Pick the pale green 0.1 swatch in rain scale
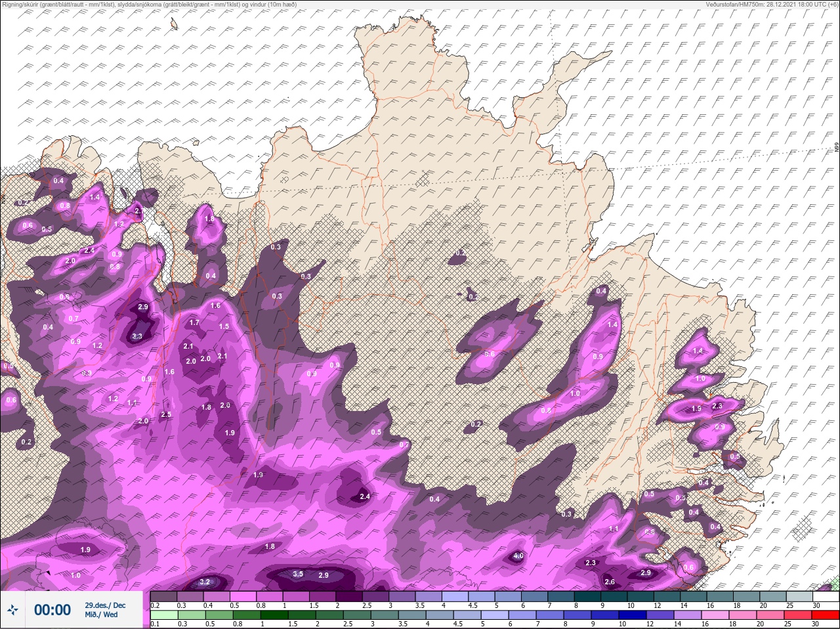The image size is (840, 629). tap(163, 615)
